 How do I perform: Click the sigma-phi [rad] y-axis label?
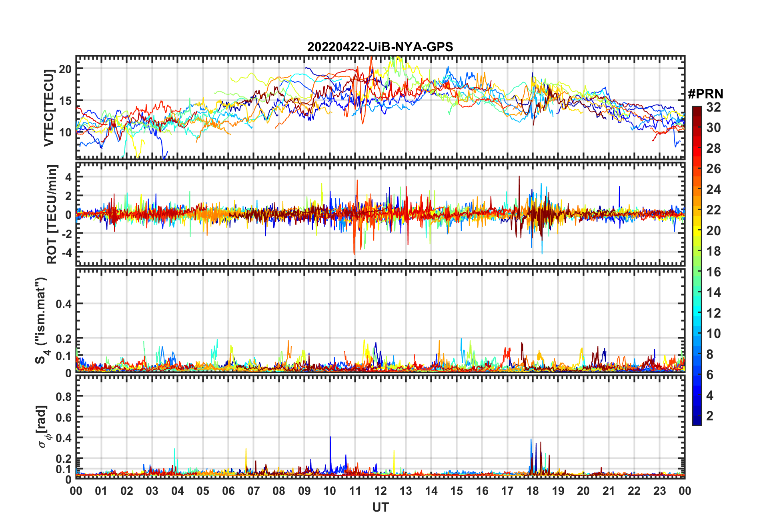pos(43,427)
